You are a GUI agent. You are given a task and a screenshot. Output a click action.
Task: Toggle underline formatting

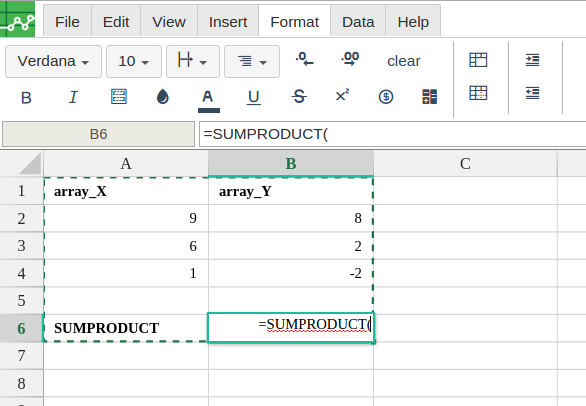(253, 97)
